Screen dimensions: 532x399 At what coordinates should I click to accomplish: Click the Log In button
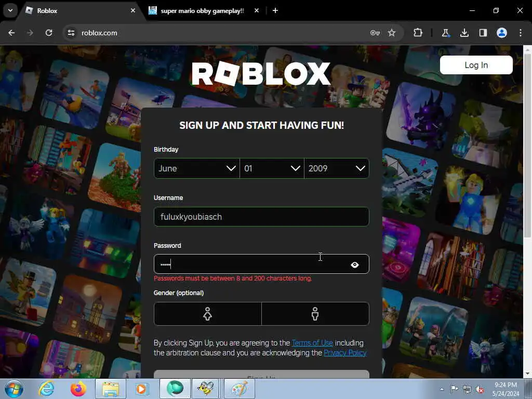pyautogui.click(x=476, y=65)
